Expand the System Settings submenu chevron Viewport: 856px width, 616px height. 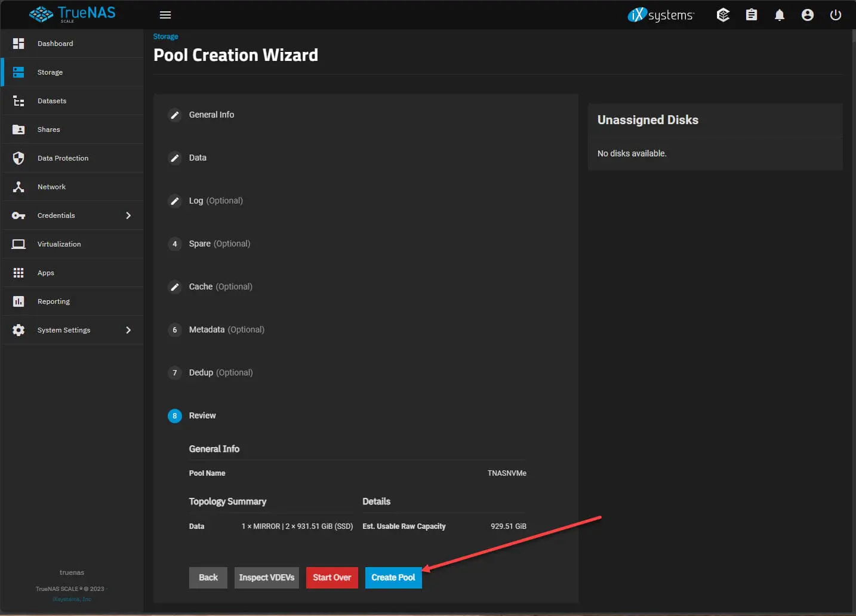click(128, 330)
